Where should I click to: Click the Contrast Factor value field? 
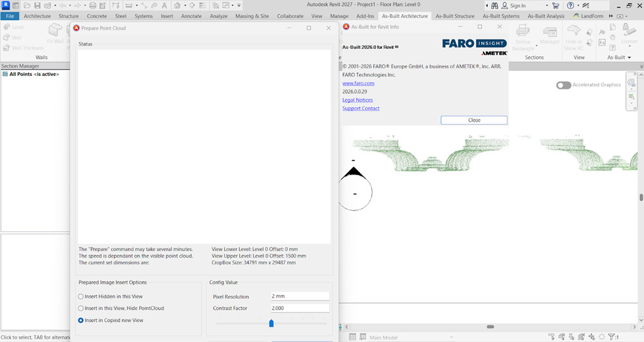(x=300, y=308)
